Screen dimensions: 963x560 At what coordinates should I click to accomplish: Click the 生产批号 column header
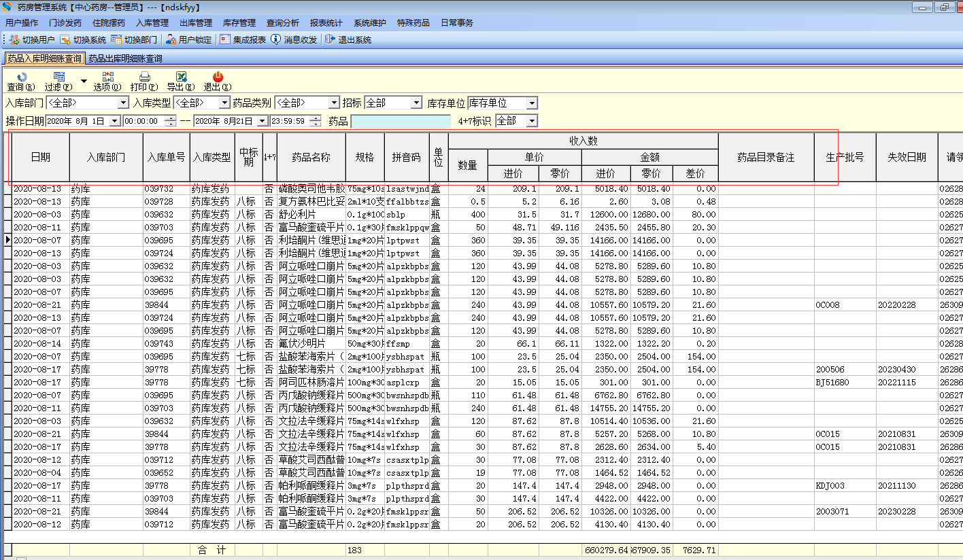click(845, 157)
